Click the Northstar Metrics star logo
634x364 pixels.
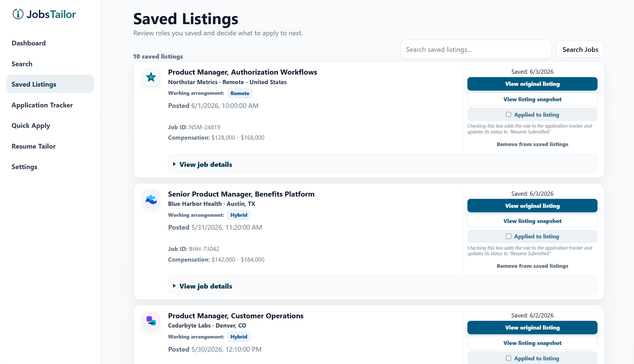(151, 77)
